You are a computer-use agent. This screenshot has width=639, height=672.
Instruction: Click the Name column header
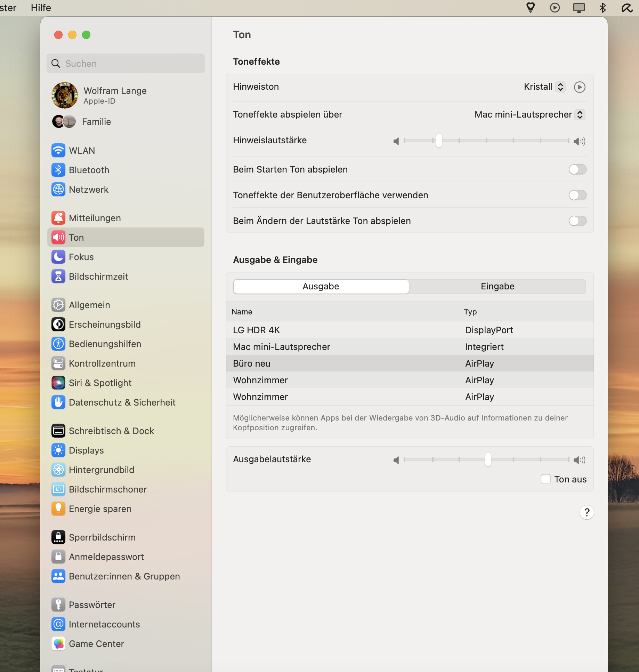point(242,312)
